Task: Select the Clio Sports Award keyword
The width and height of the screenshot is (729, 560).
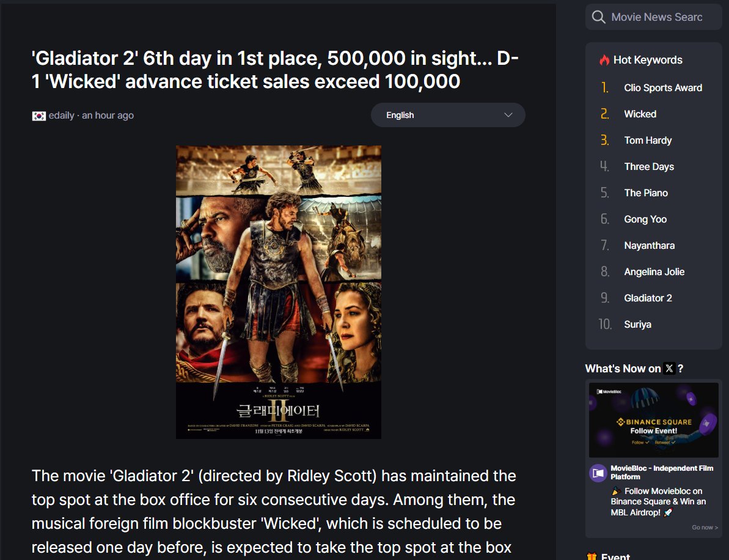Action: (x=663, y=88)
